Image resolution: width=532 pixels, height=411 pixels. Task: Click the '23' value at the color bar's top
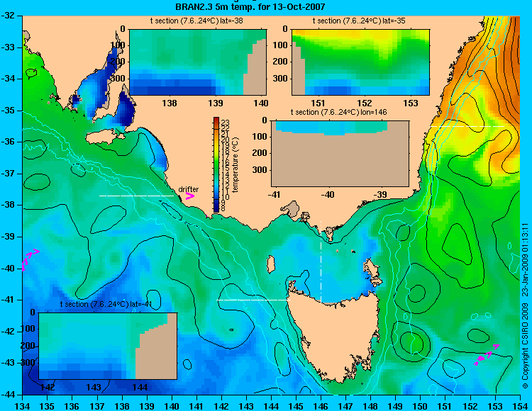point(226,123)
